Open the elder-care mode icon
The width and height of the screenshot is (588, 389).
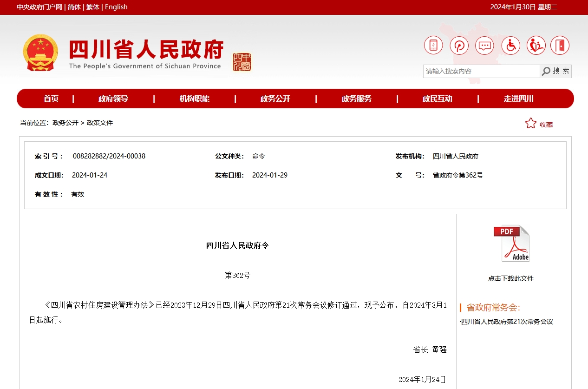(536, 46)
